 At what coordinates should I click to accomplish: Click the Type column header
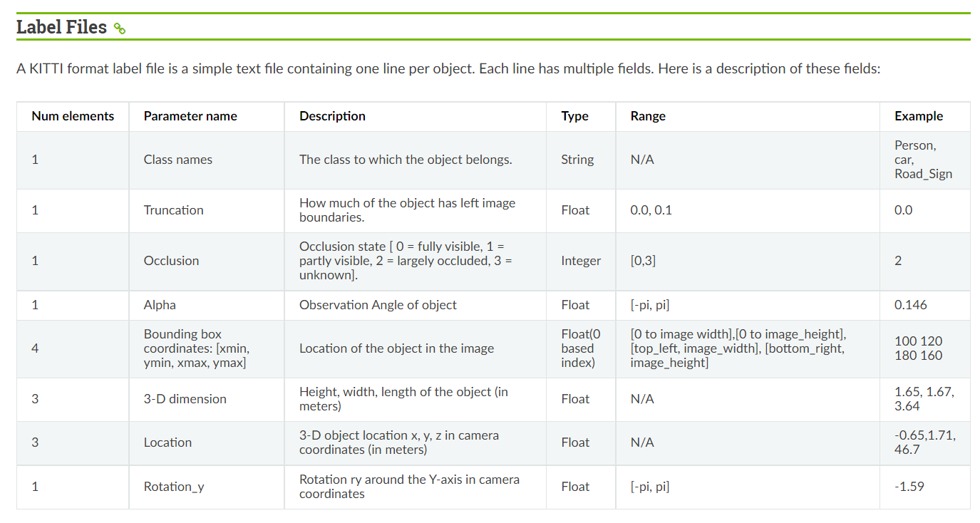point(574,116)
